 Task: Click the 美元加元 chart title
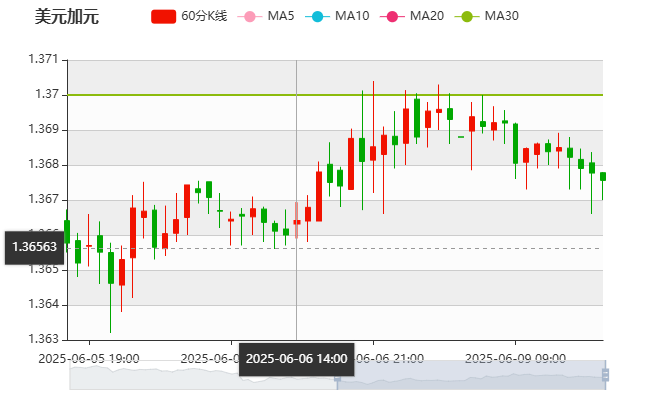pyautogui.click(x=67, y=17)
